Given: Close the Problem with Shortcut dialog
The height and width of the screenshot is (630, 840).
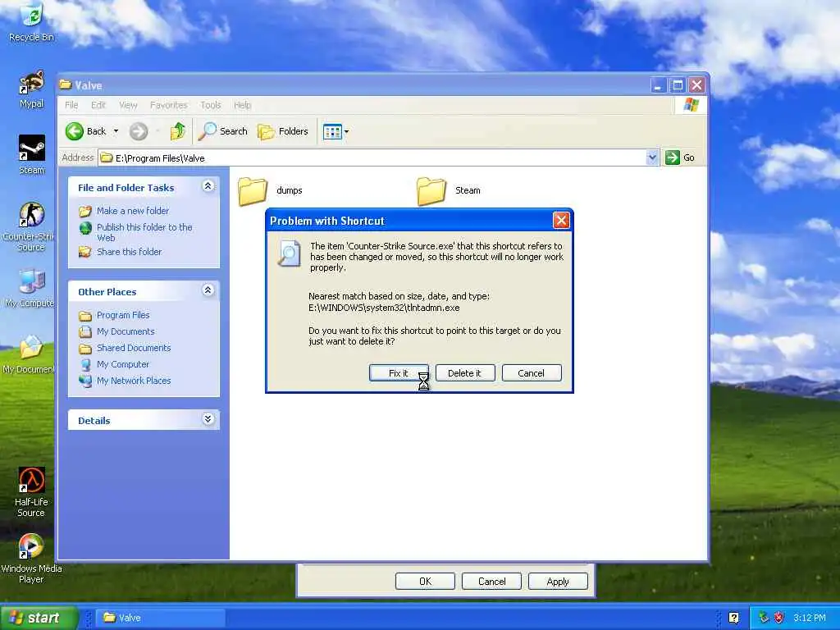Looking at the screenshot, I should coord(561,220).
